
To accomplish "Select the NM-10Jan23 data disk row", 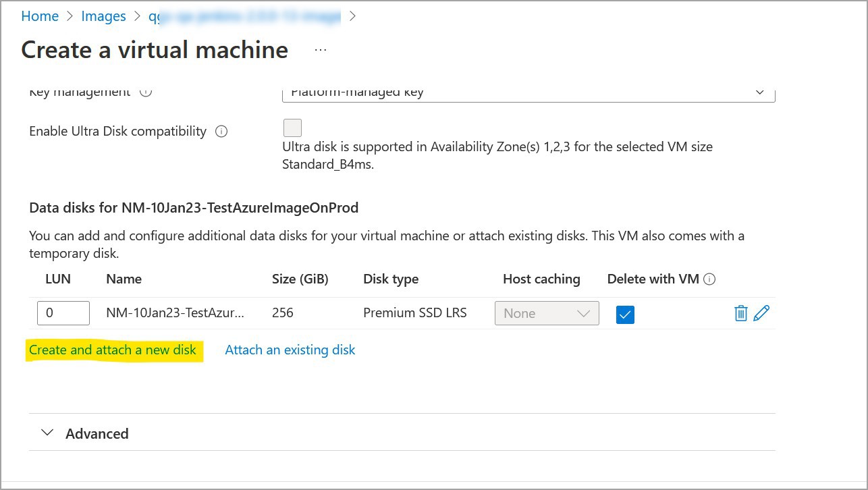I will click(174, 312).
